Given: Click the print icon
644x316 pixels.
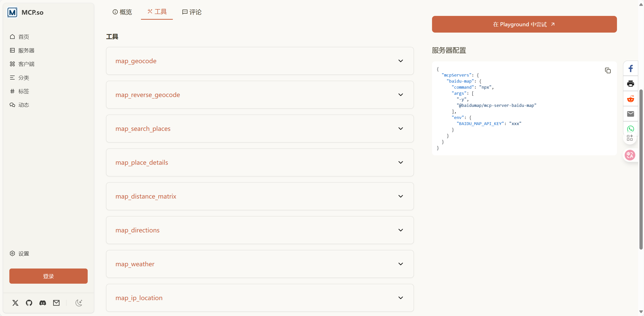Looking at the screenshot, I should tap(630, 84).
